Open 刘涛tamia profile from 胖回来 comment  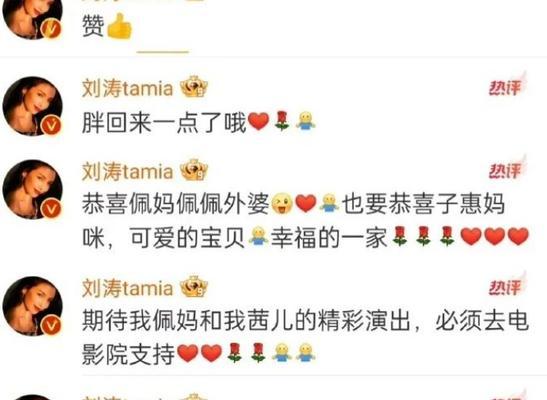(127, 88)
